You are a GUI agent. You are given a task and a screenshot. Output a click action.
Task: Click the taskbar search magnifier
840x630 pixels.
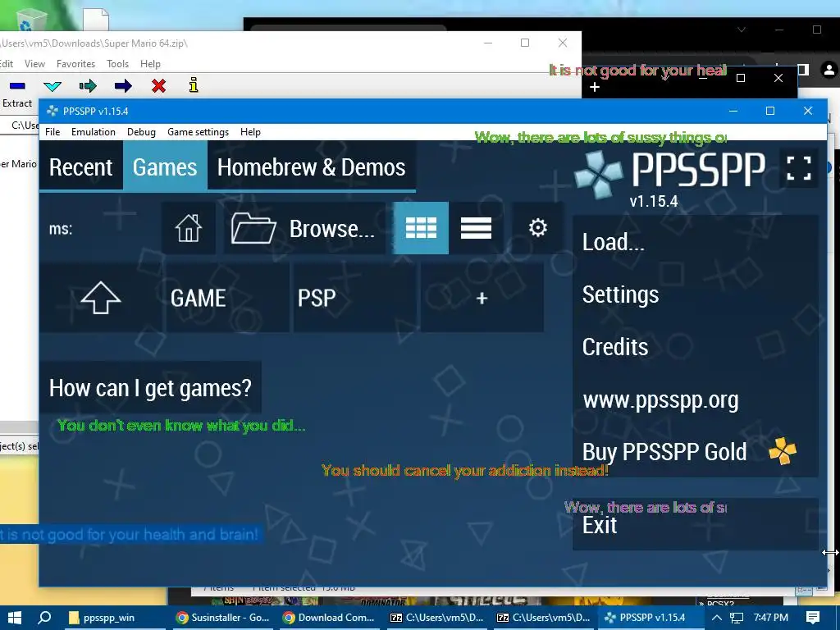pyautogui.click(x=45, y=618)
